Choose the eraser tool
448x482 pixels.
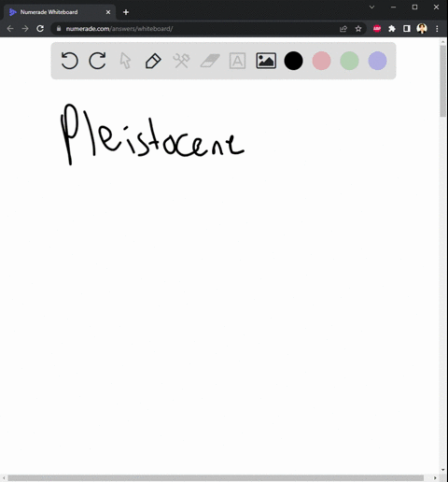click(x=210, y=61)
